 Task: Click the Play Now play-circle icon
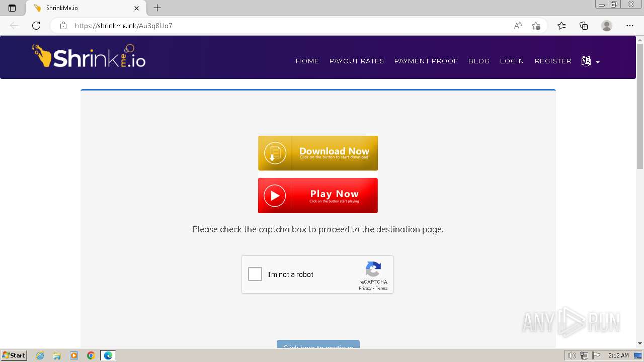(x=275, y=196)
